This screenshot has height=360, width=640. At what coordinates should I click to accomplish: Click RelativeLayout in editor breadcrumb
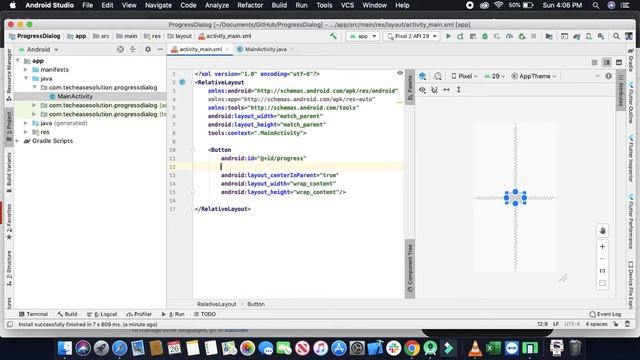click(216, 304)
